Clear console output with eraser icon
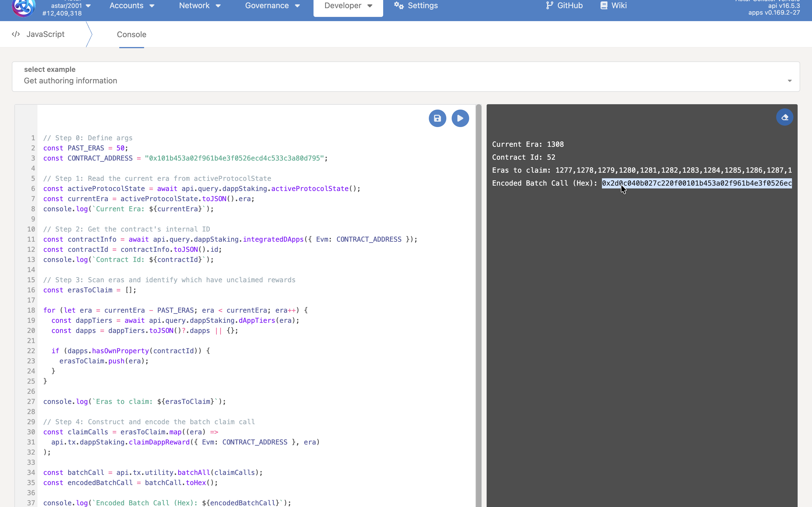This screenshot has height=507, width=812. click(x=784, y=117)
